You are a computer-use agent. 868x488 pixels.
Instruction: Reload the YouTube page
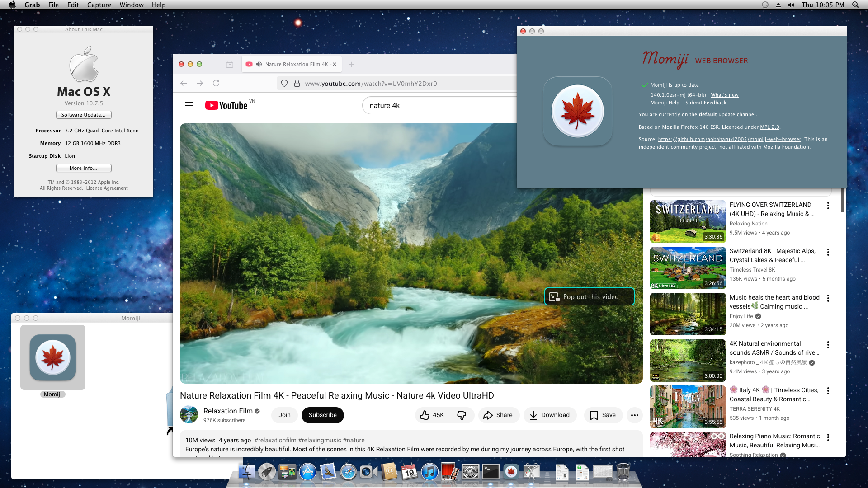click(216, 83)
